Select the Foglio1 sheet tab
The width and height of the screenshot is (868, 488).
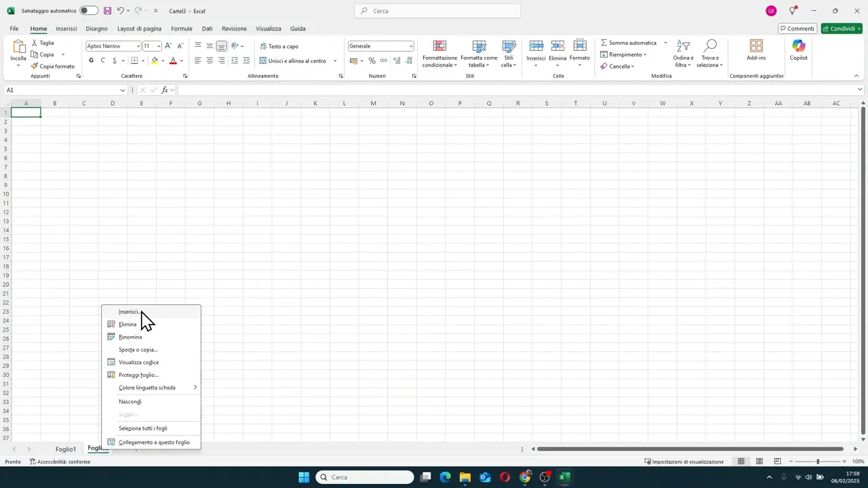click(x=66, y=449)
